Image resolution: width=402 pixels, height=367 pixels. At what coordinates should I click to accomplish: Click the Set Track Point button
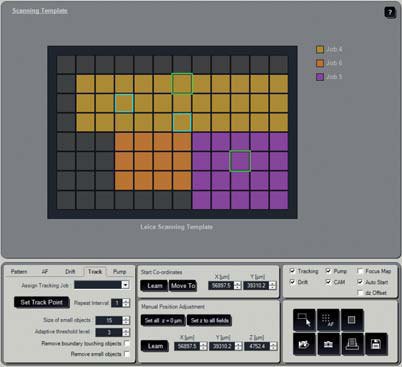point(42,302)
